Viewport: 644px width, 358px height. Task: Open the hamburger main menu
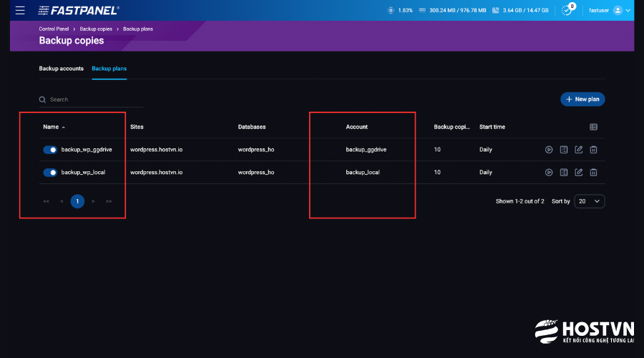(x=20, y=10)
